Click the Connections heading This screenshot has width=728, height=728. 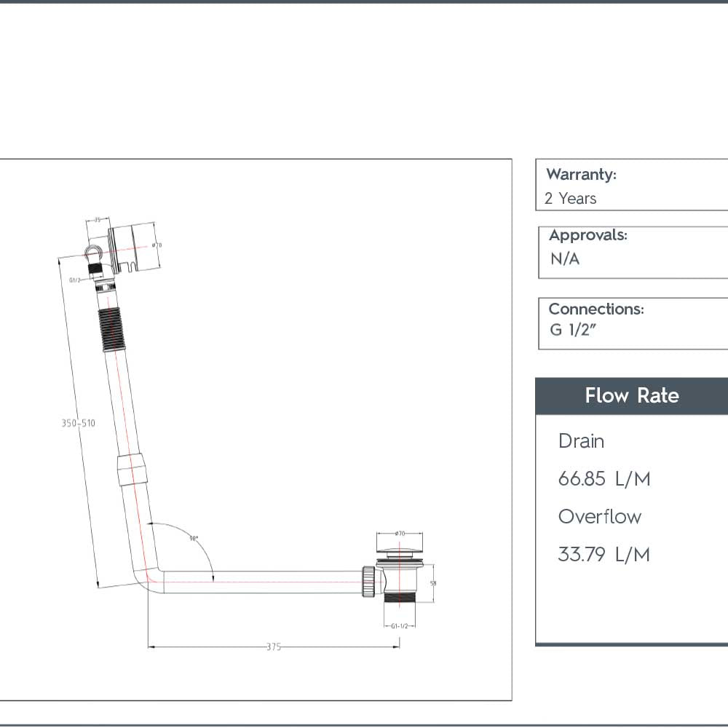coord(596,309)
